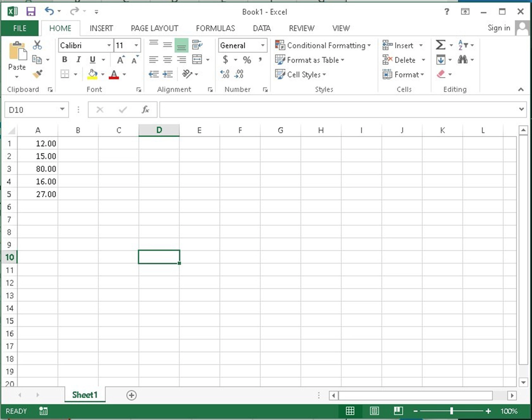532x420 pixels.
Task: Decrease indent in Alignment group
Action: point(154,74)
